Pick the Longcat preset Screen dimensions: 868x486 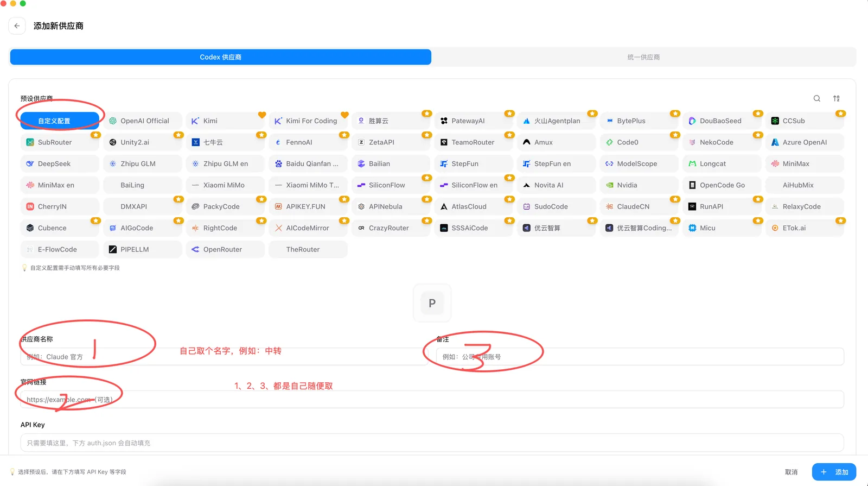[x=722, y=164]
